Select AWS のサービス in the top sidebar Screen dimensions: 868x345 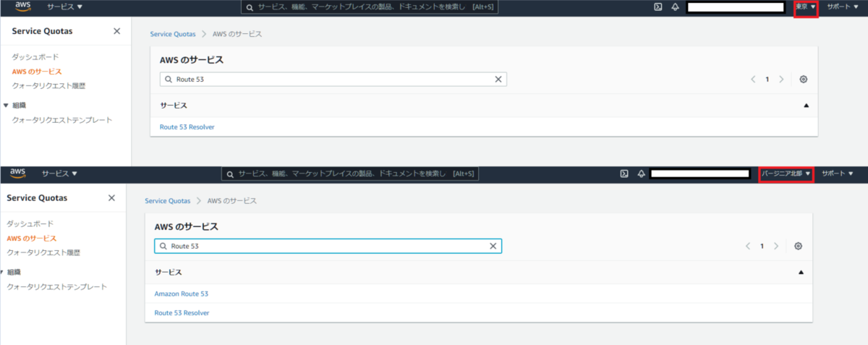tap(37, 72)
